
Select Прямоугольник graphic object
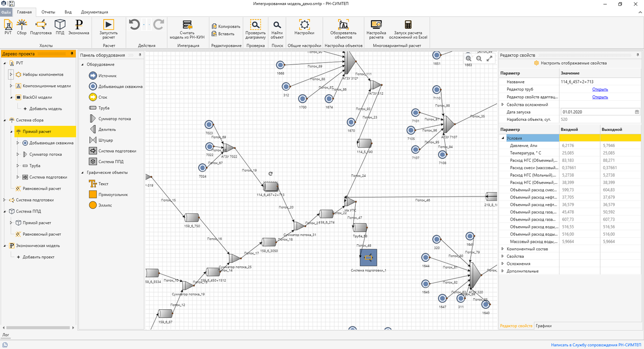108,194
